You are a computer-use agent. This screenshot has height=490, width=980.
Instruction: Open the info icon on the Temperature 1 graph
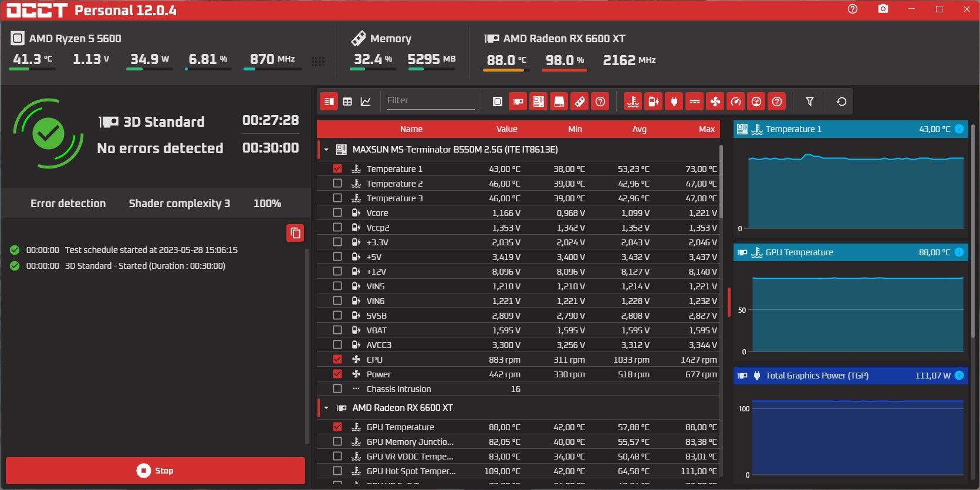[959, 129]
